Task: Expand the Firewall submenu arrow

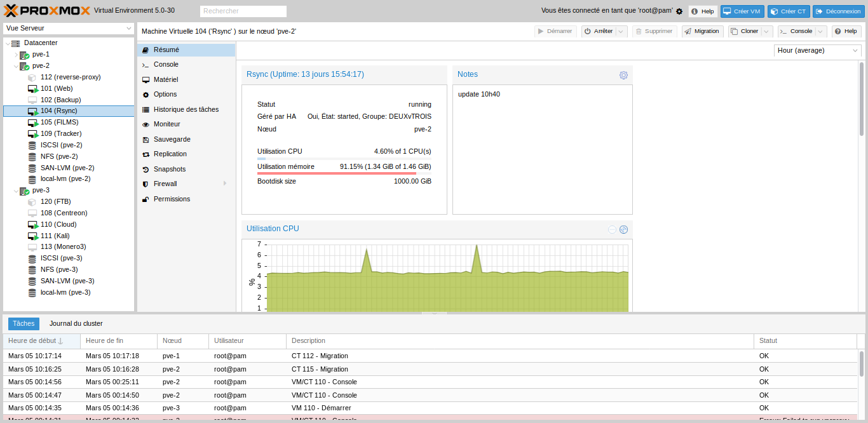Action: 224,184
